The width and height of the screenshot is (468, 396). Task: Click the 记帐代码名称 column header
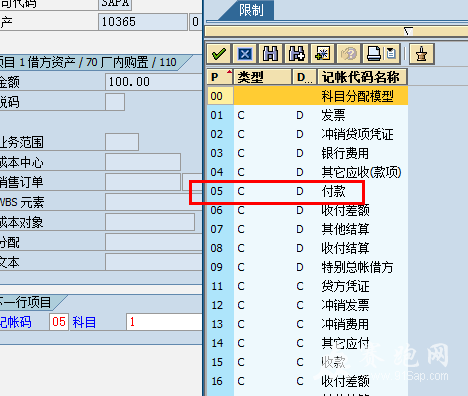[362, 77]
